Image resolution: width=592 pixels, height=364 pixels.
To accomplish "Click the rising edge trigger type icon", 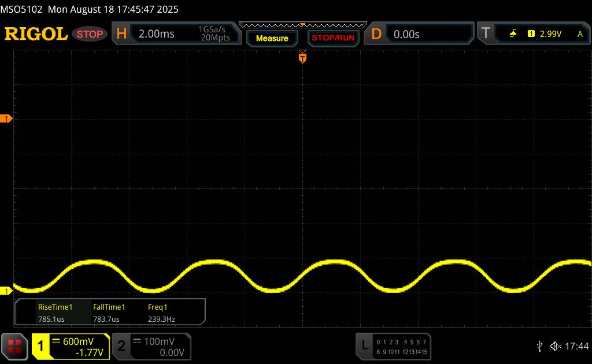I will [513, 34].
